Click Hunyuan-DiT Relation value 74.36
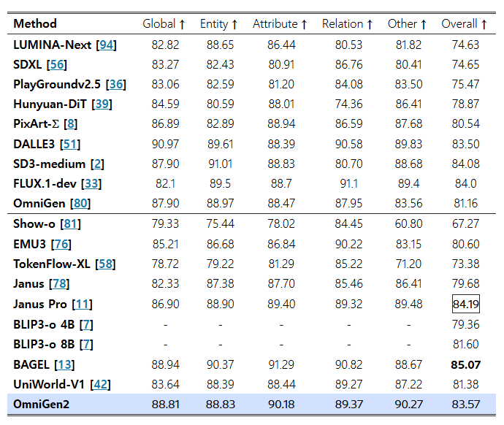This screenshot has width=504, height=425. pos(348,104)
